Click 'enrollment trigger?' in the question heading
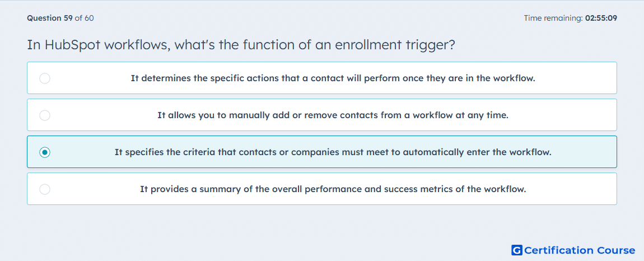This screenshot has height=261, width=644. 395,44
